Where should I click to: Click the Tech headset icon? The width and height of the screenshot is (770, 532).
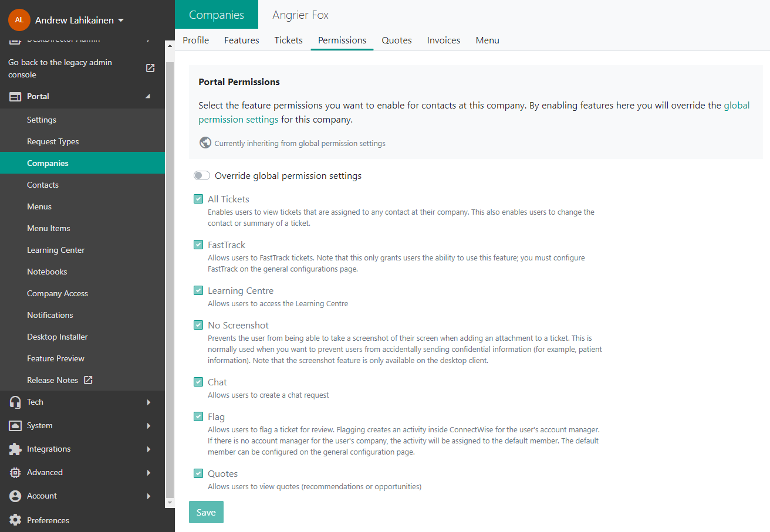[x=15, y=402]
